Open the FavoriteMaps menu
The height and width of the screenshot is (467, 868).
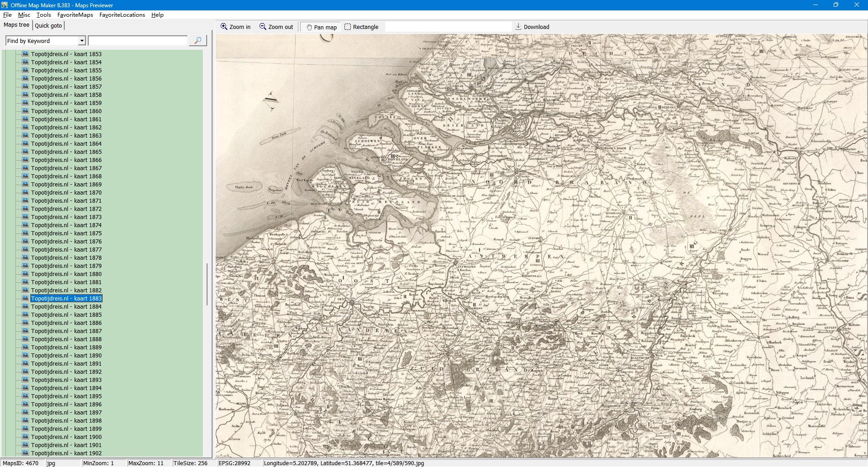(75, 15)
